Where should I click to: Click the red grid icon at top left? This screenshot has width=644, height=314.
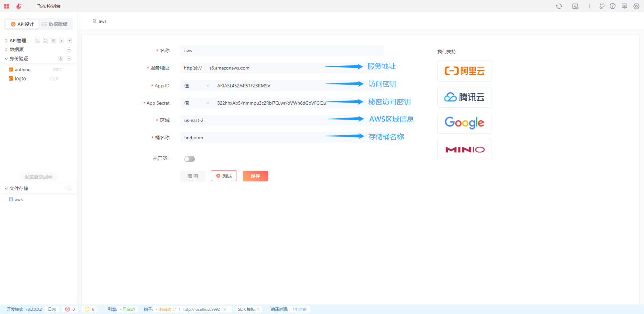click(x=7, y=6)
